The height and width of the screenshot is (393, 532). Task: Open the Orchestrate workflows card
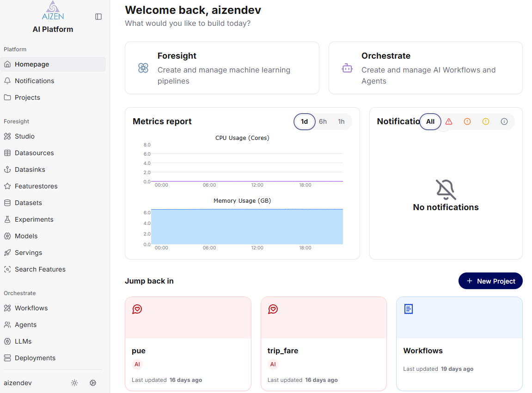click(x=425, y=68)
